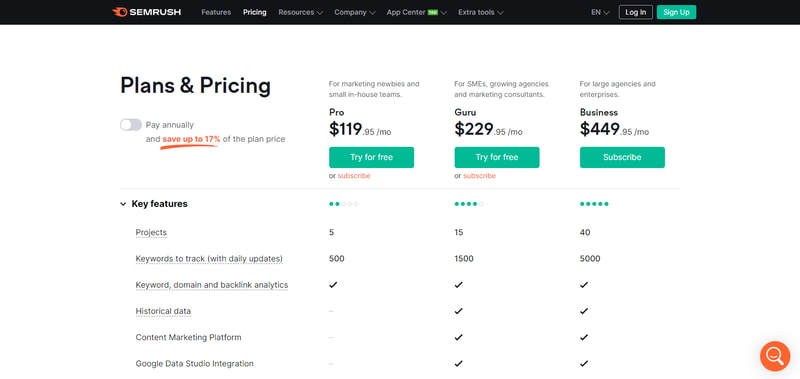Screen dimensions: 800x379
Task: Click the Pro price $119.95 /mo
Action: click(360, 130)
